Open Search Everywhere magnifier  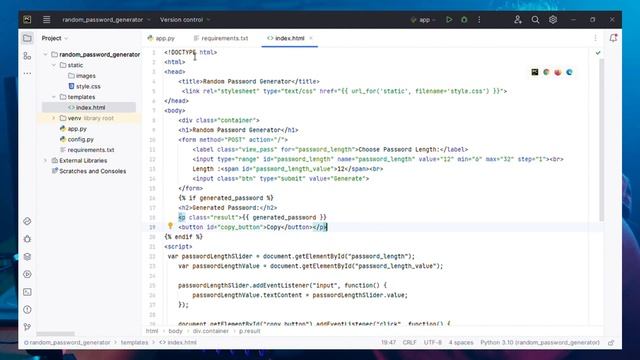pos(535,20)
